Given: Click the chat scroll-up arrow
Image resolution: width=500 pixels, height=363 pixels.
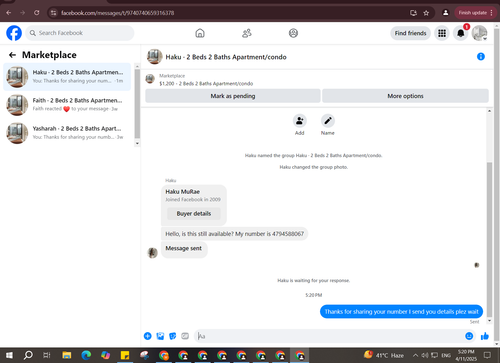Looking at the screenshot, I should pyautogui.click(x=489, y=111).
